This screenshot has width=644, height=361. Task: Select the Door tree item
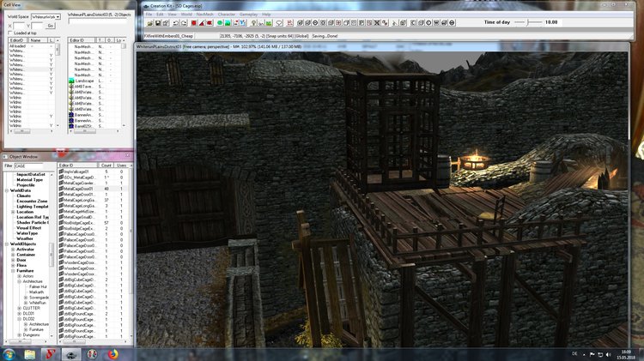click(21, 260)
